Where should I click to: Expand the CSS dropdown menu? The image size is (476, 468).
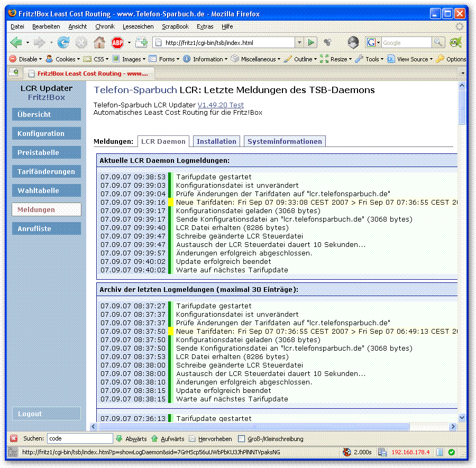point(96,59)
